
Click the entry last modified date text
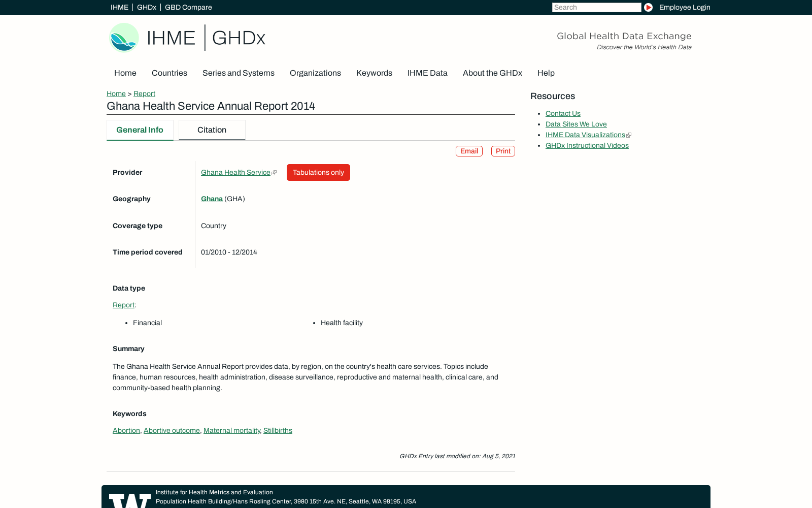[457, 456]
